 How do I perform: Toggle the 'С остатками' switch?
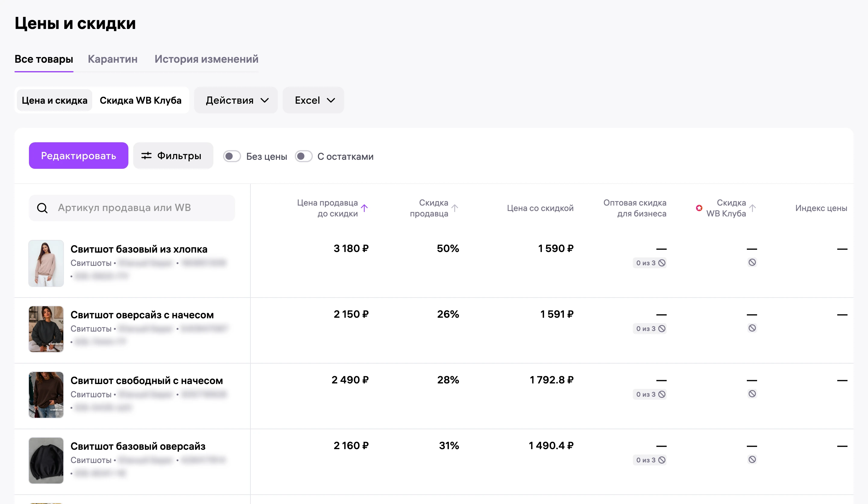[303, 156]
